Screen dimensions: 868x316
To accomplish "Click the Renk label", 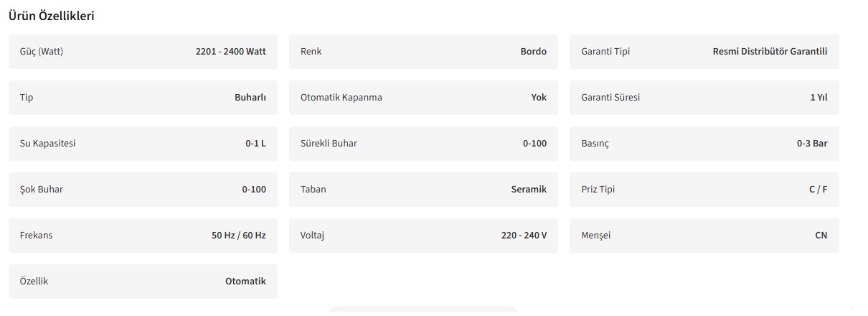I will point(311,52).
